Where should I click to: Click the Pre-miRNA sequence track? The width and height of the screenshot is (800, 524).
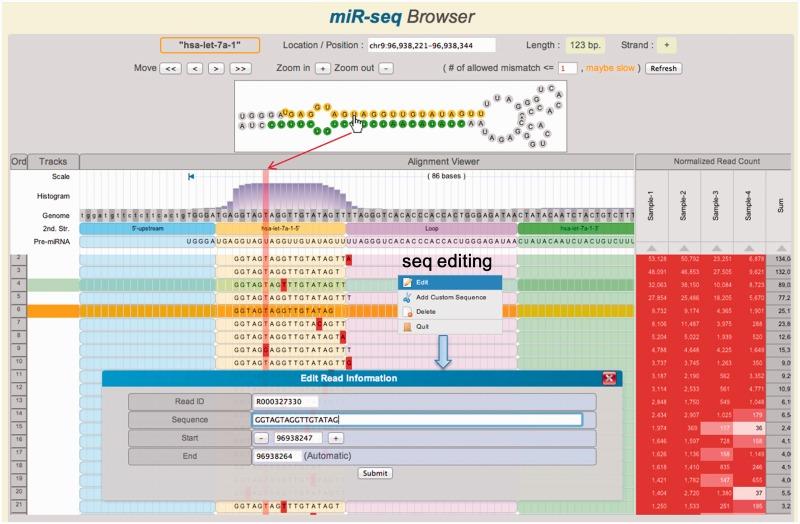click(x=357, y=241)
